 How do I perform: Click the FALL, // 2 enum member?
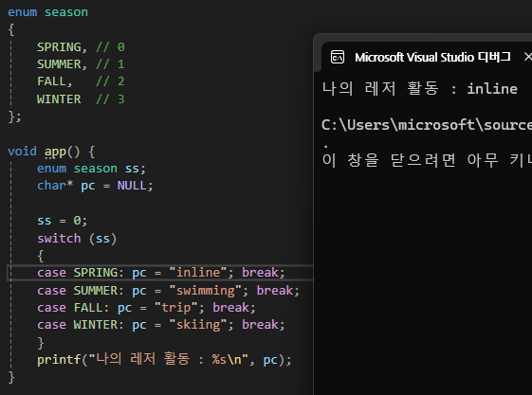(x=81, y=81)
